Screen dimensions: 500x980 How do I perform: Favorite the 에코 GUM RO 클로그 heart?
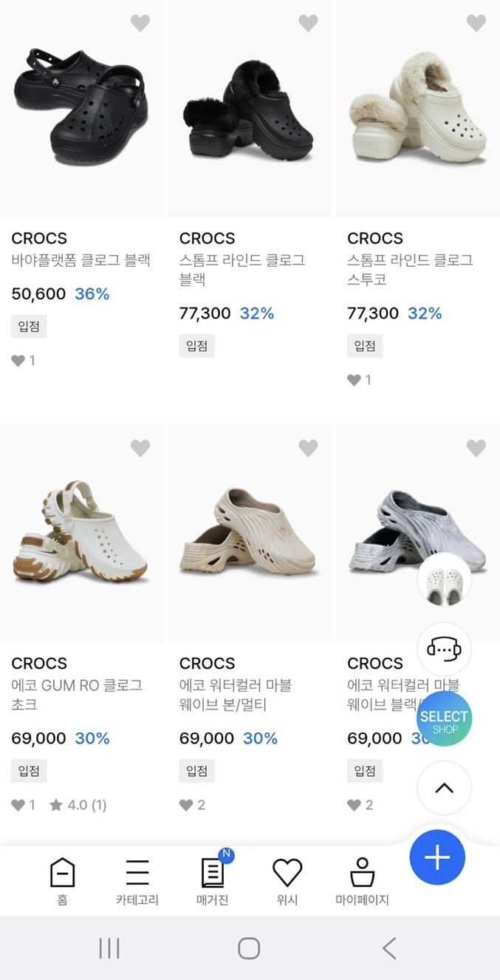pyautogui.click(x=140, y=447)
